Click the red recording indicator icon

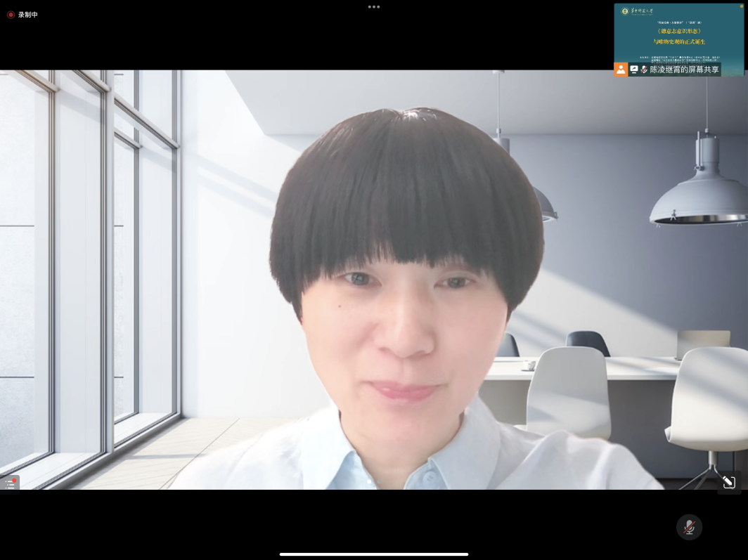point(11,15)
